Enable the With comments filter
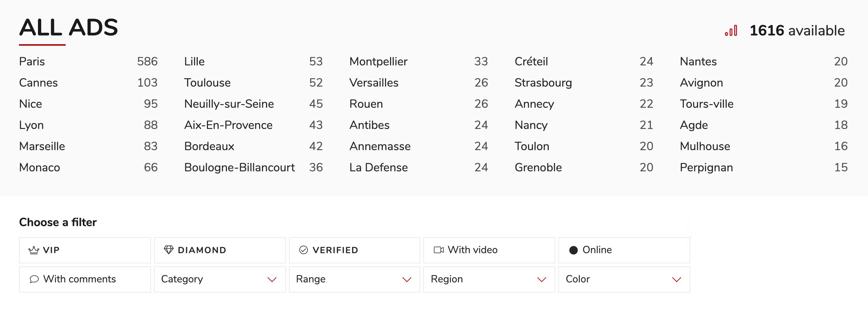This screenshot has height=312, width=868. [85, 279]
